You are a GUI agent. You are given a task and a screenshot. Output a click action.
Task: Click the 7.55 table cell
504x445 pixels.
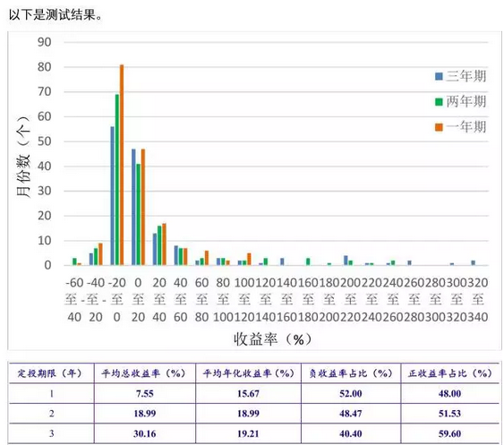point(145,394)
